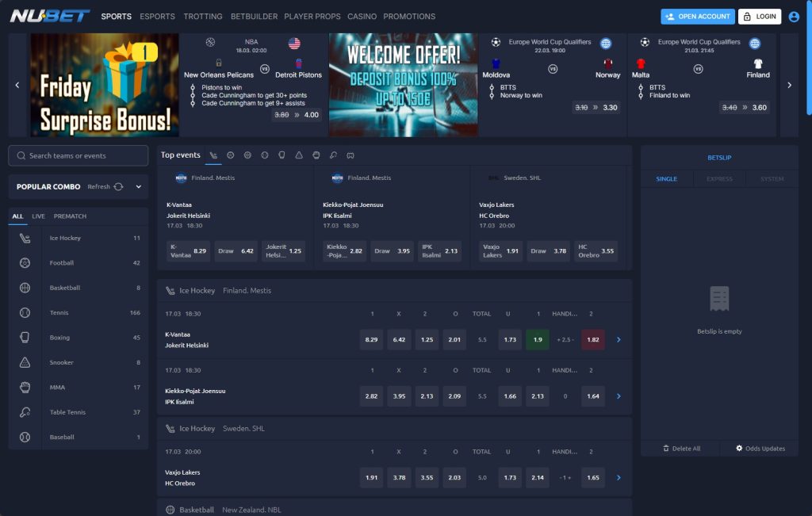Screen dimensions: 812x516
Task: Select snooker triangle icon in Top events bar
Action: 299,155
